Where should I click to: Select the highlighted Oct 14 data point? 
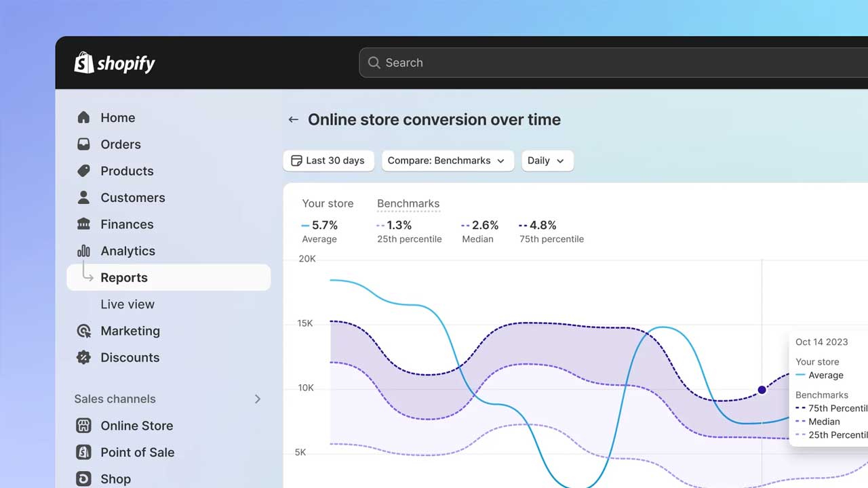tap(762, 390)
